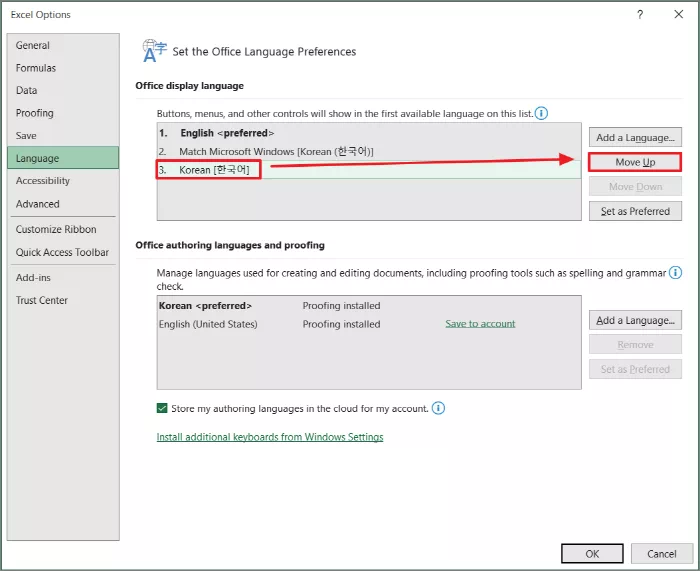
Task: Click Set as Preferred for display language
Action: click(x=635, y=211)
